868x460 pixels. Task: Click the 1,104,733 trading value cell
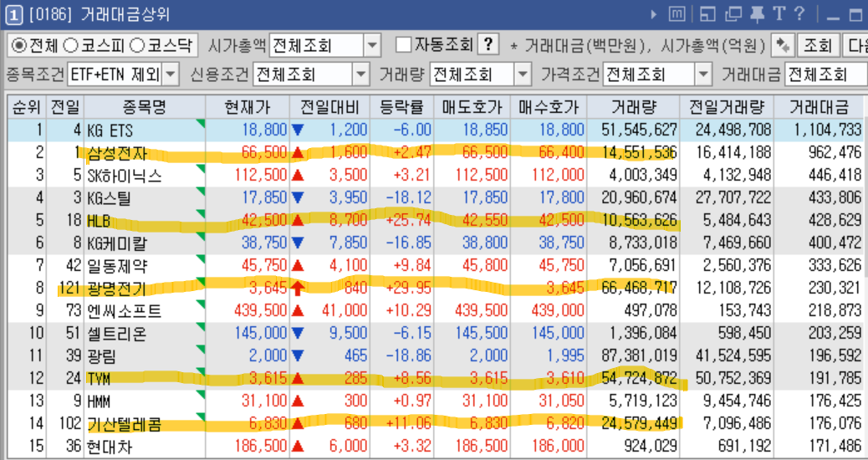click(827, 130)
